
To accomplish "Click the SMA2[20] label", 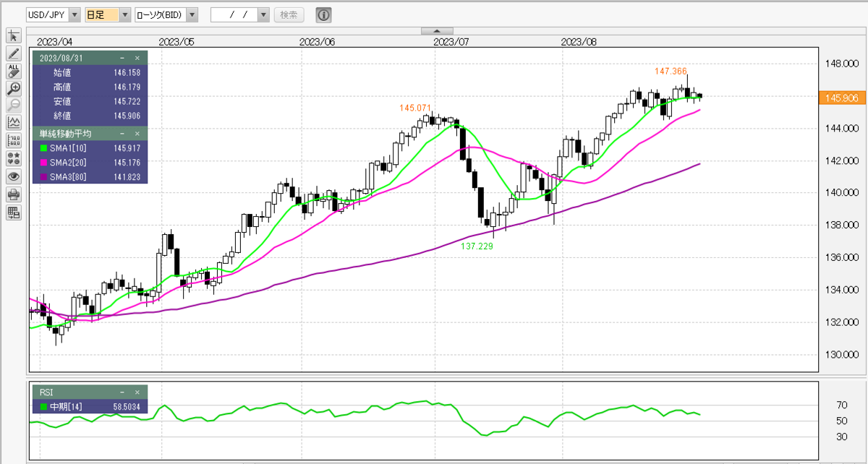I will 67,162.
